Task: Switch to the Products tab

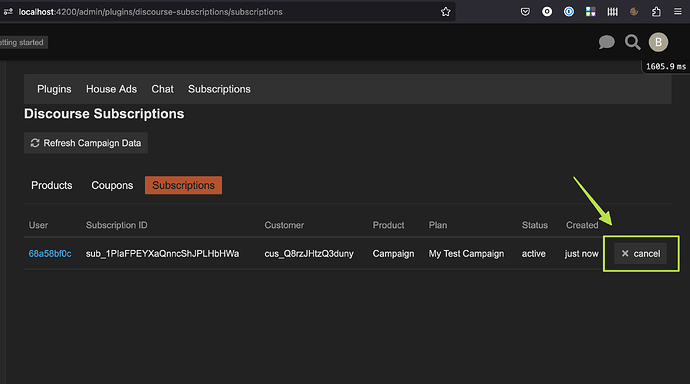Action: point(51,185)
